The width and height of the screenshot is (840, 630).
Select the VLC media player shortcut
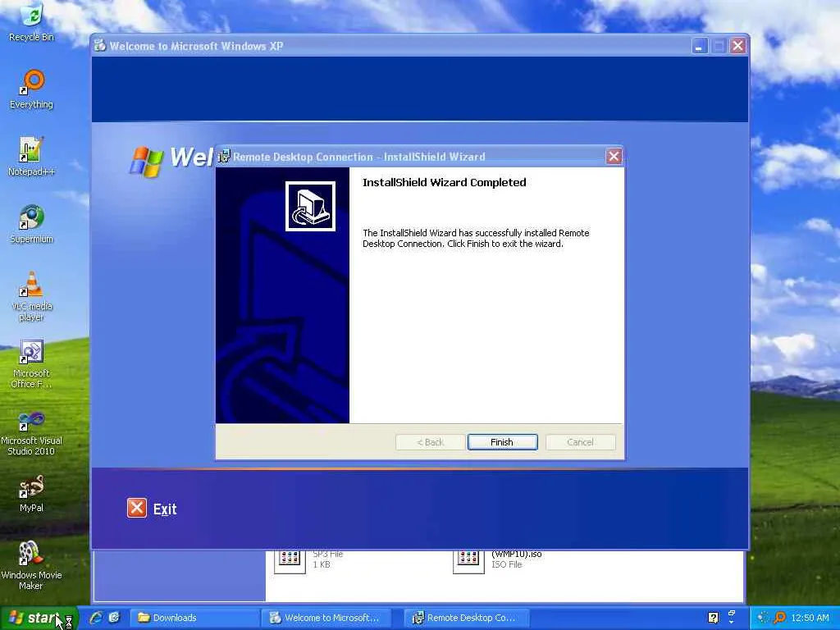[32, 297]
